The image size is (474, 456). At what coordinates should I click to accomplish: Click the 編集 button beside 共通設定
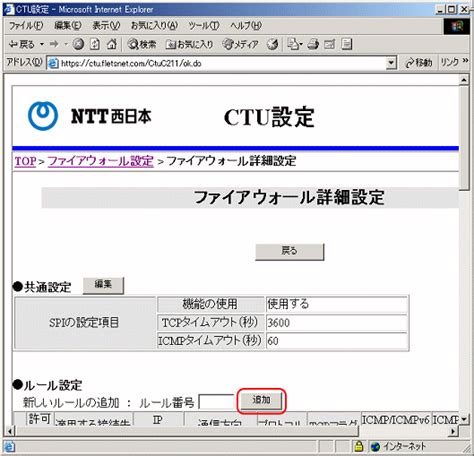click(103, 285)
